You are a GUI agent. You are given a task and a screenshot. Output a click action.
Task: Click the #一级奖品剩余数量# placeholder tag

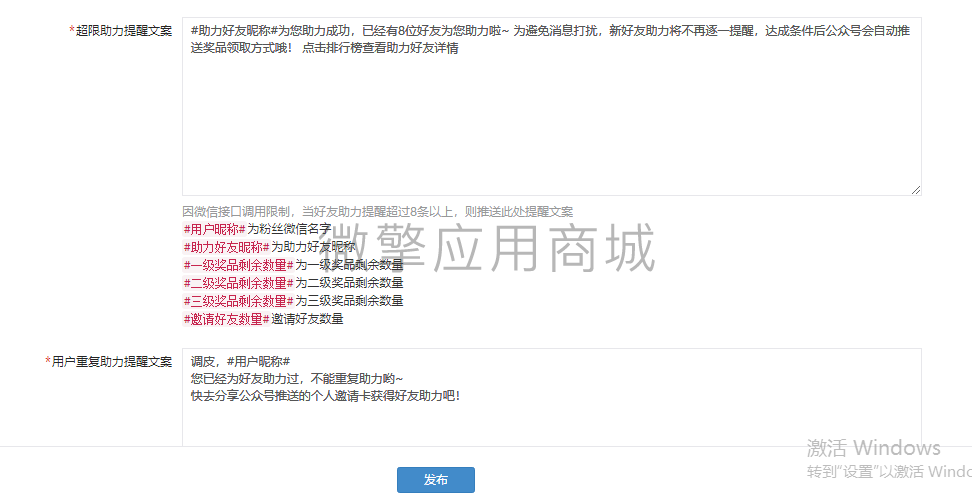238,265
